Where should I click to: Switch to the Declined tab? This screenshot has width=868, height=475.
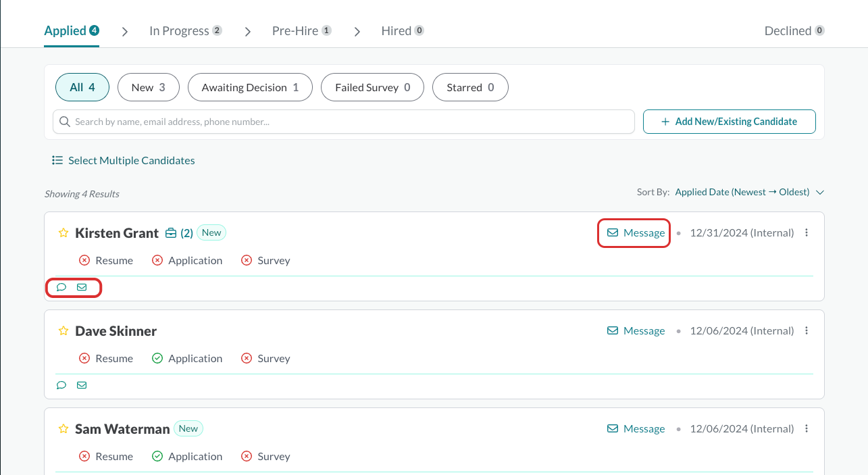click(x=794, y=31)
